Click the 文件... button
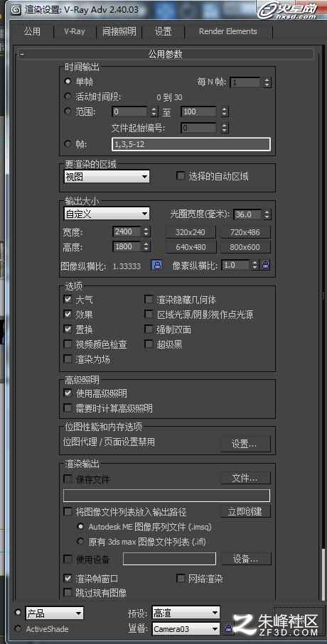This screenshot has width=327, height=644. click(x=245, y=478)
